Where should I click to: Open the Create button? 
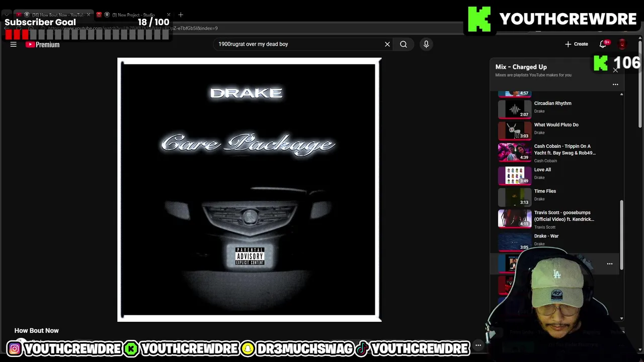click(x=576, y=44)
